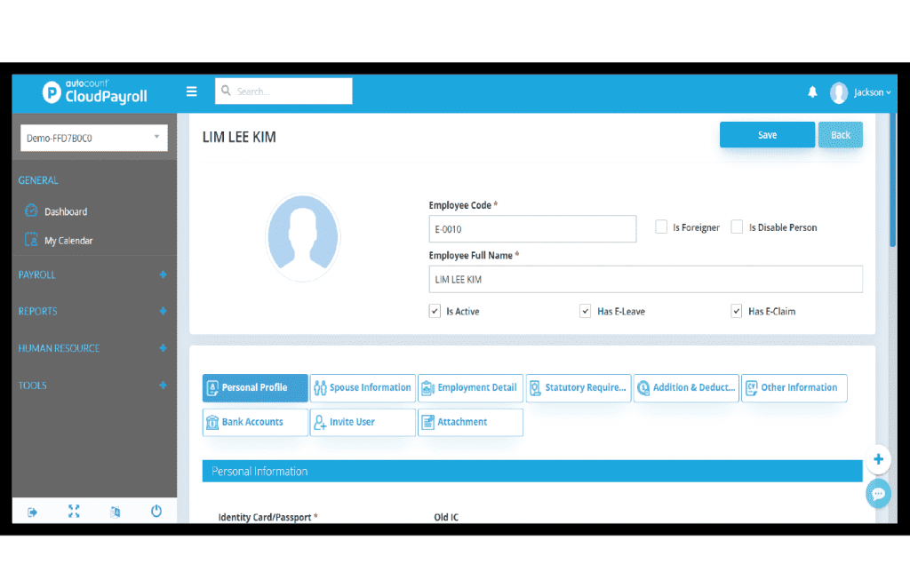Screen dimensions: 910x588
Task: Click the power icon in sidebar footer
Action: [x=156, y=511]
